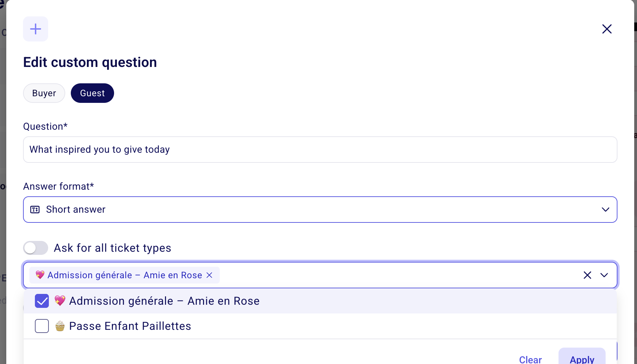
Task: Open the Short answer combo box
Action: point(320,210)
